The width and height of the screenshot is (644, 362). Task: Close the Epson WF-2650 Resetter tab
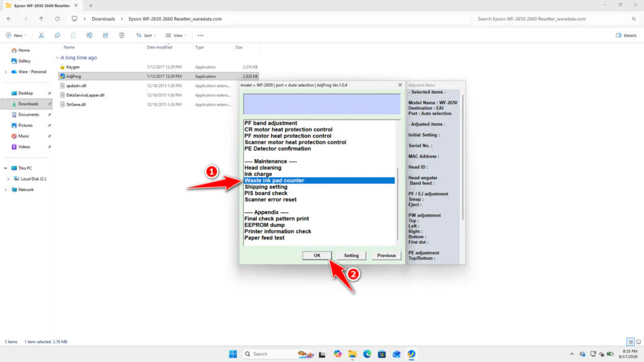coord(76,6)
